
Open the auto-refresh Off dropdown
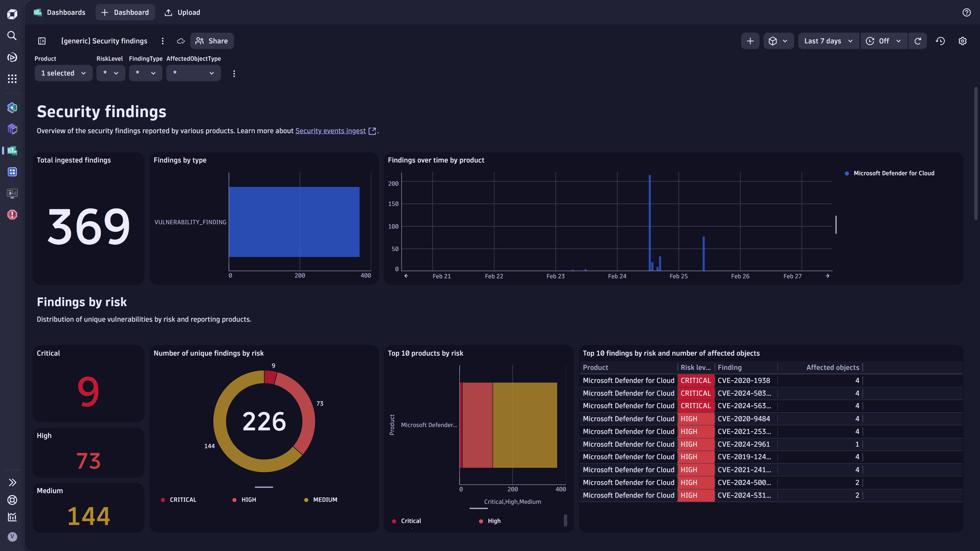[x=884, y=41]
